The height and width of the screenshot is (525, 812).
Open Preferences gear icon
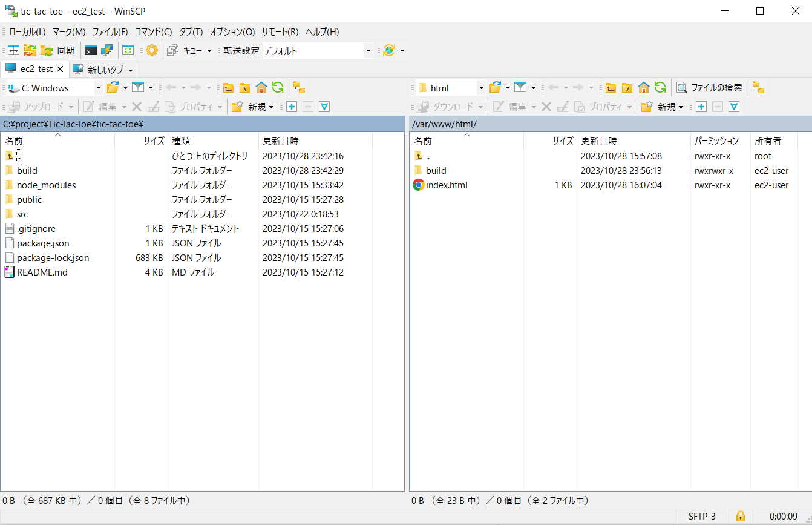(x=152, y=51)
